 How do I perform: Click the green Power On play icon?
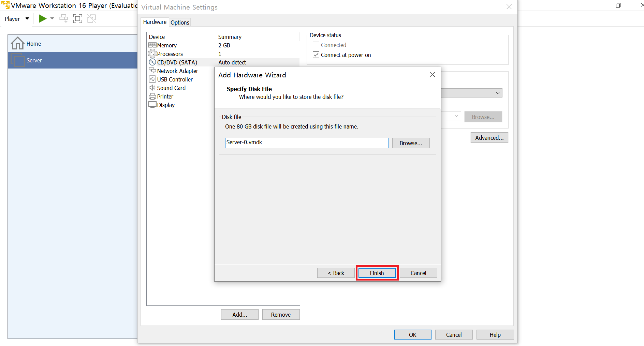43,18
